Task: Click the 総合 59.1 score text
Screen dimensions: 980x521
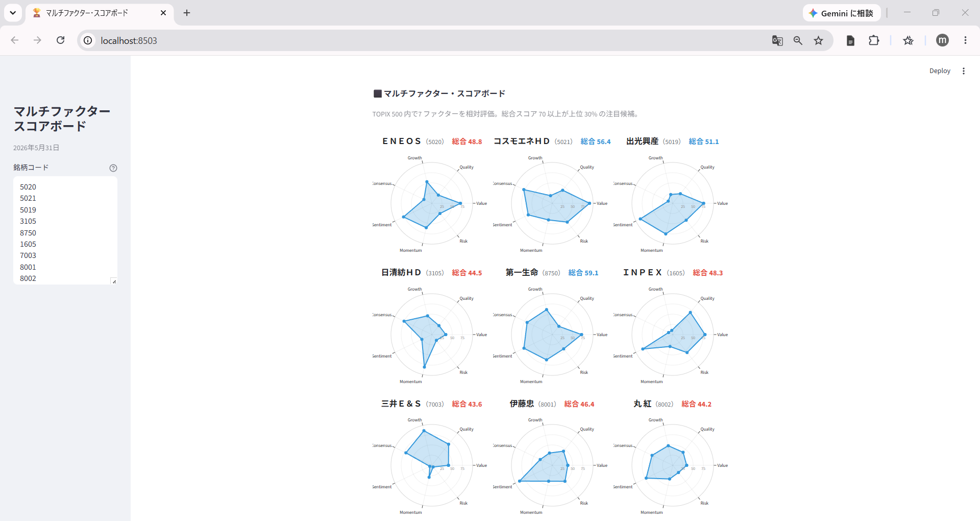Action: click(x=583, y=273)
